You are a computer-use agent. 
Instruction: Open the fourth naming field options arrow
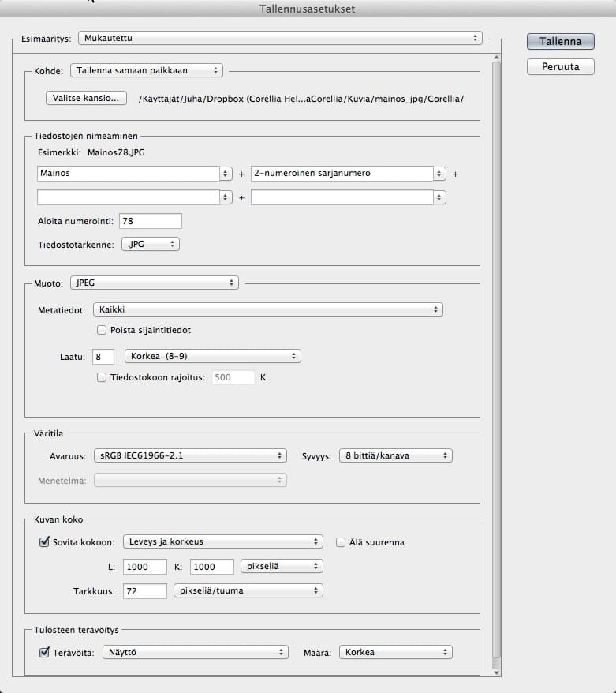439,197
